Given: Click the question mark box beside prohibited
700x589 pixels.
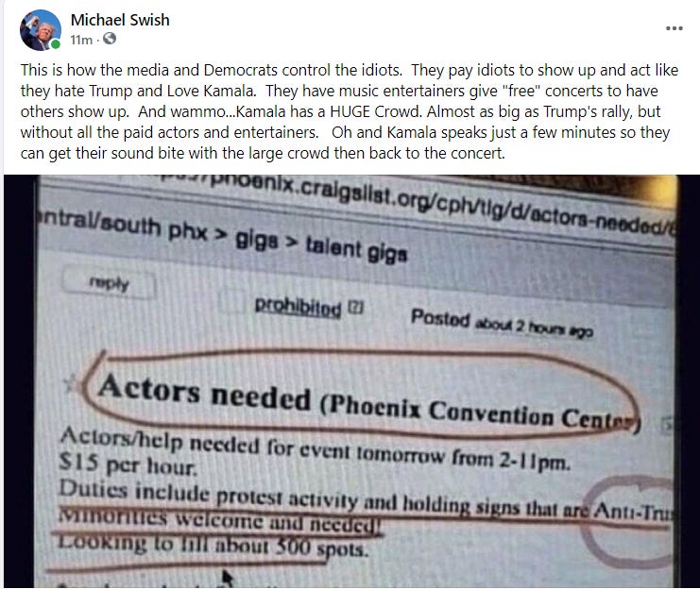Looking at the screenshot, I should pos(355,307).
